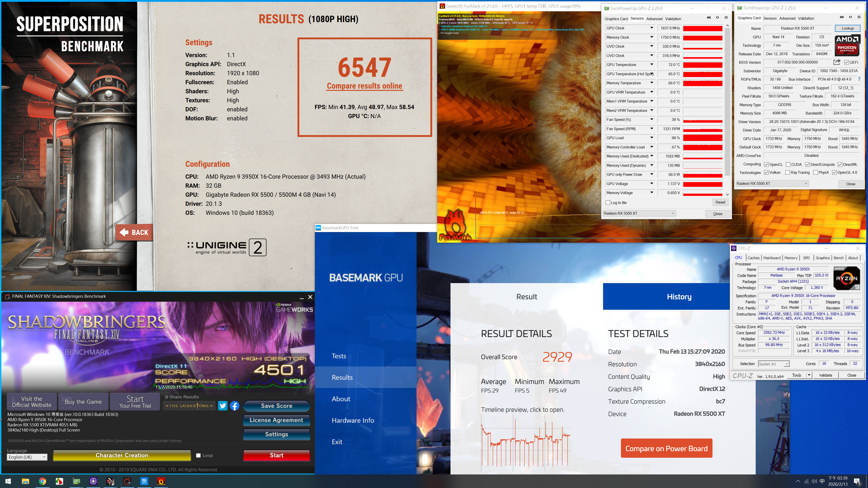This screenshot has width=868, height=488.
Task: Open GPU Clock sensor dropdown arrow
Action: (x=652, y=28)
